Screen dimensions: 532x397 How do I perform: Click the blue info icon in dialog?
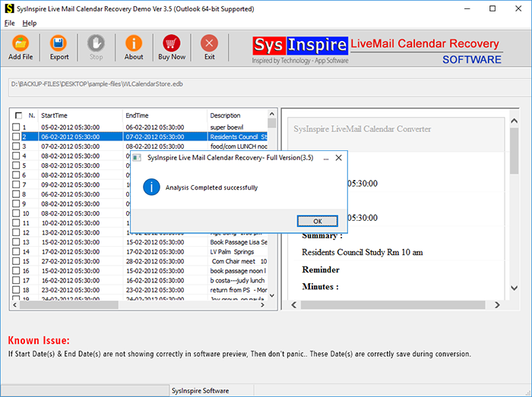151,187
